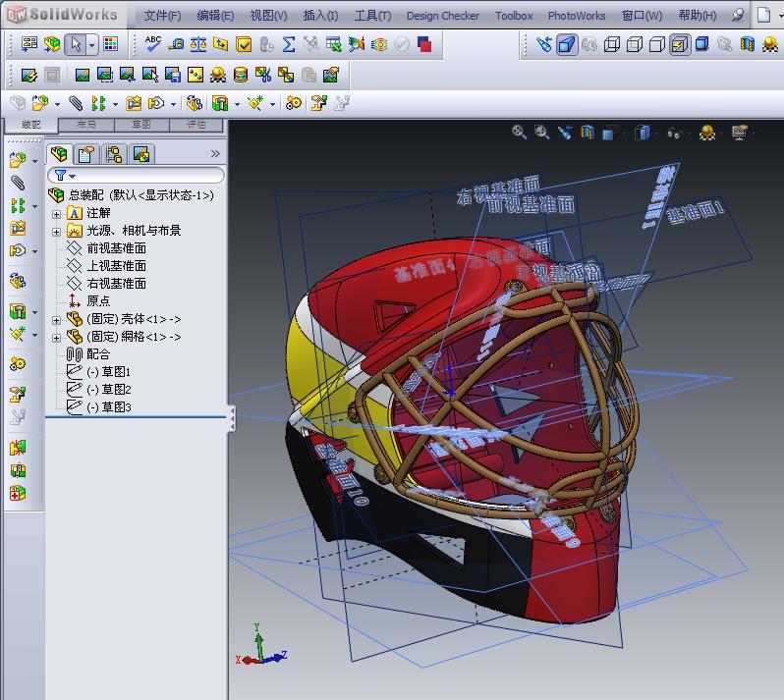Click the search icon beside Help menu
This screenshot has width=784, height=700.
[x=738, y=16]
